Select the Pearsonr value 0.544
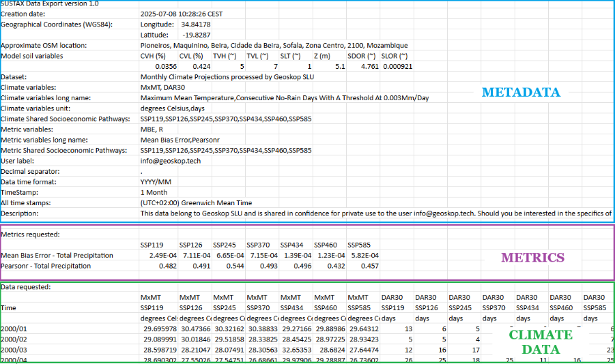Viewport: 615px width, 364px height. point(235,266)
